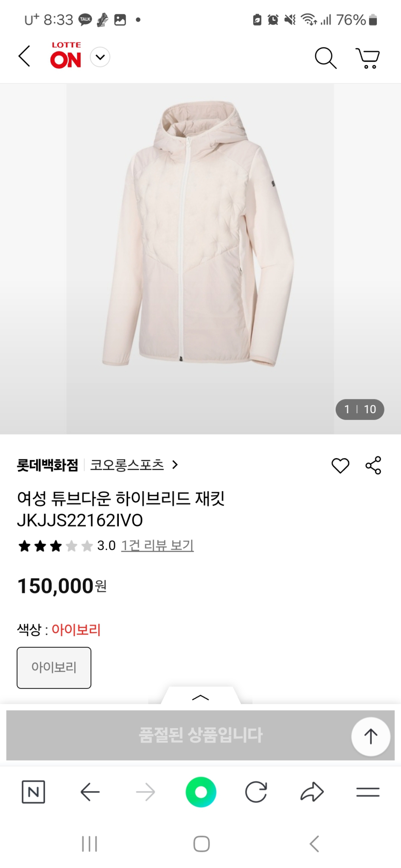The height and width of the screenshot is (868, 401).
Task: Tap the back arrow in the header
Action: tap(25, 56)
